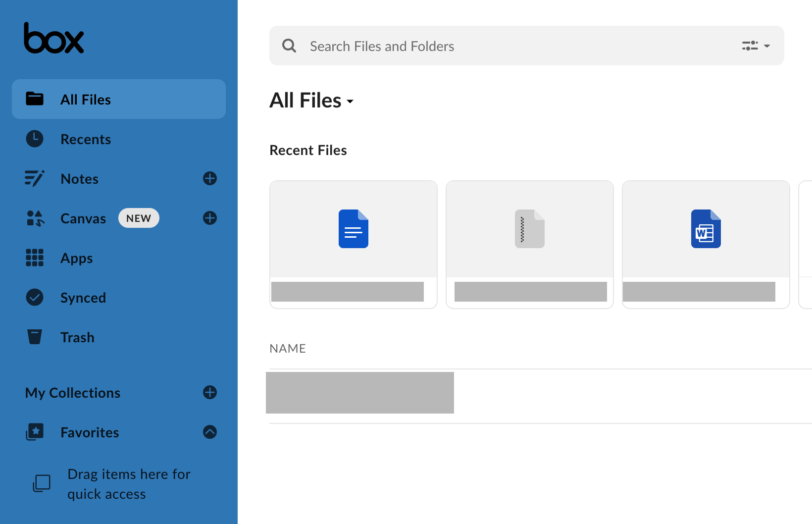Create a new Canvas with plus icon

point(210,218)
